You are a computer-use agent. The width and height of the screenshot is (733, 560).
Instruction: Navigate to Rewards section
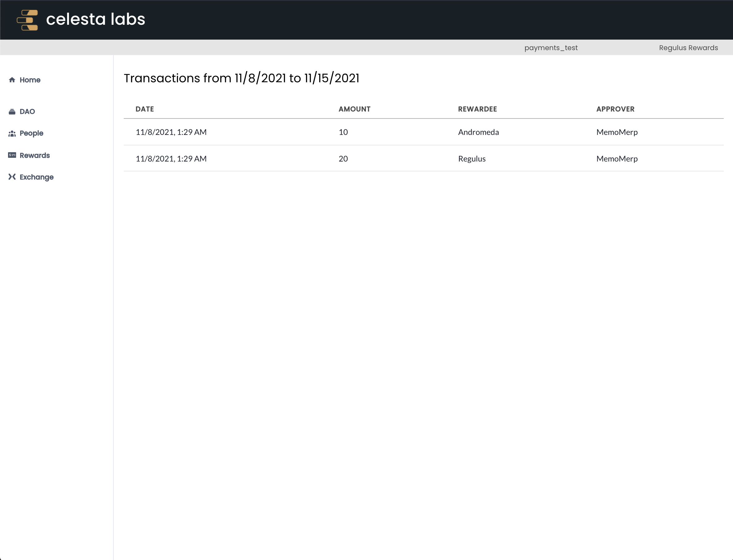35,155
